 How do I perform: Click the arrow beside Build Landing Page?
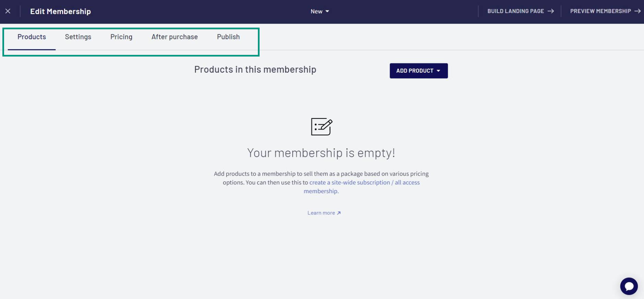coord(551,11)
